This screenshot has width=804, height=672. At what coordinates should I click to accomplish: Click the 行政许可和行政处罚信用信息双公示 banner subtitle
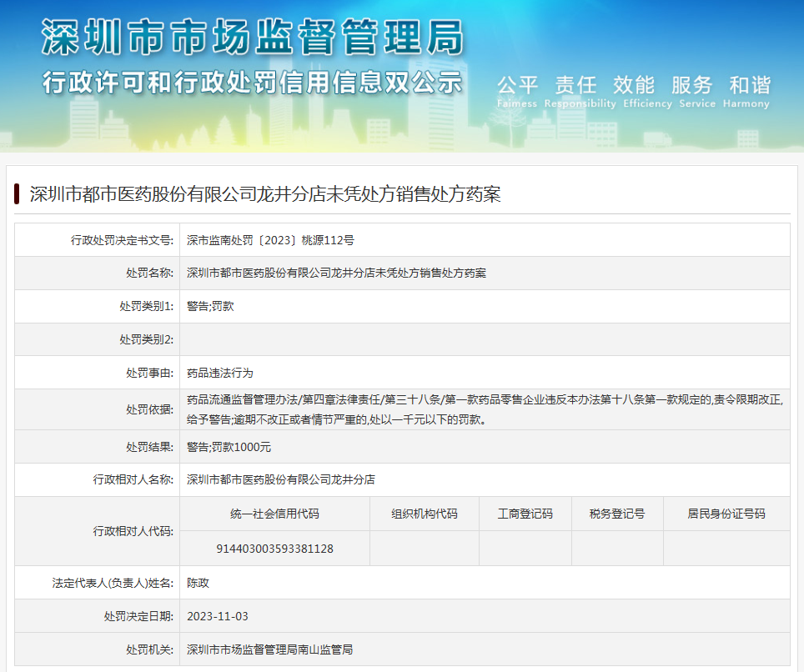[x=252, y=83]
